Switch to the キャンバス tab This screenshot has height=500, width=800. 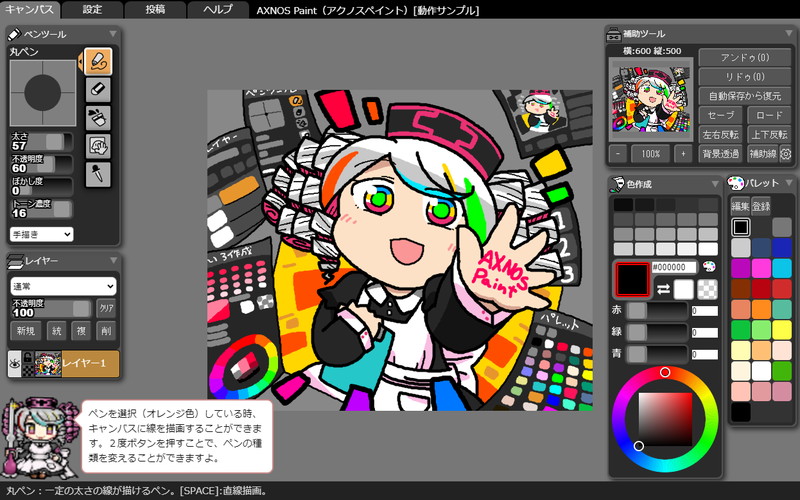pyautogui.click(x=30, y=9)
